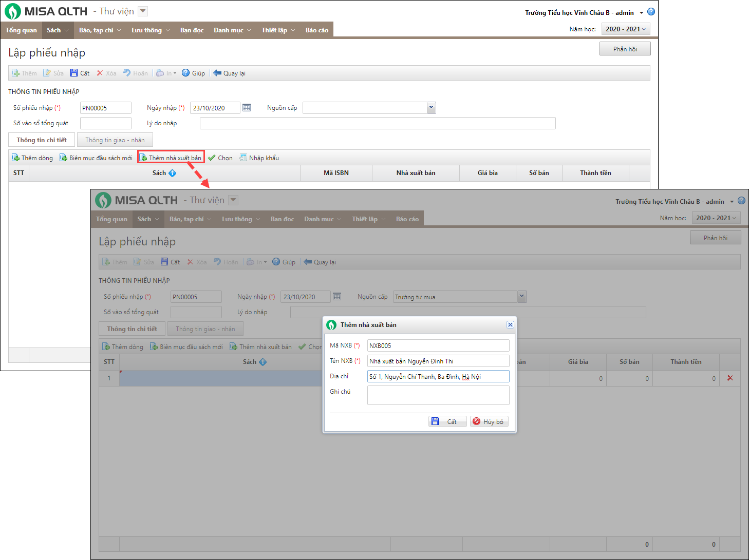Click the MISA QLTH logo in back window
Image resolution: width=749 pixels, height=560 pixels.
(46, 11)
